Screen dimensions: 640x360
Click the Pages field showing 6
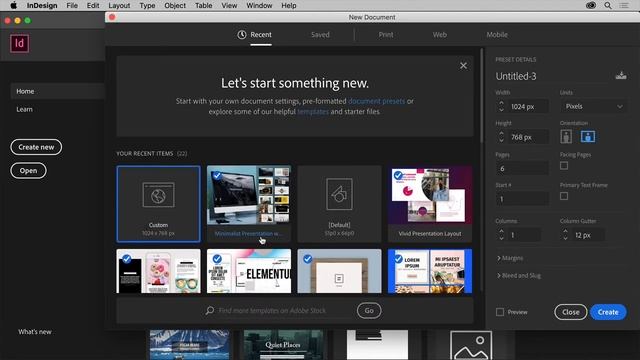(x=522, y=169)
